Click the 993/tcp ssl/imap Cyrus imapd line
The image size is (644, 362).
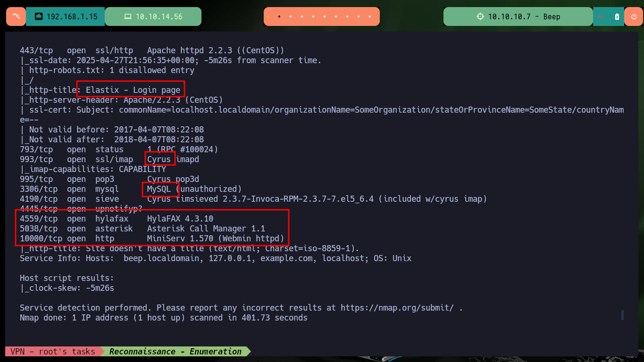tap(109, 159)
